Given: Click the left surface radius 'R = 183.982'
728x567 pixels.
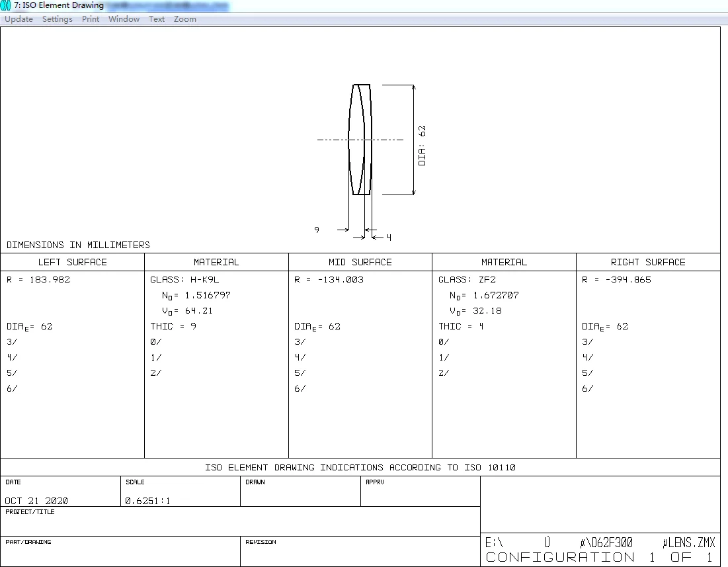Looking at the screenshot, I should (x=38, y=280).
